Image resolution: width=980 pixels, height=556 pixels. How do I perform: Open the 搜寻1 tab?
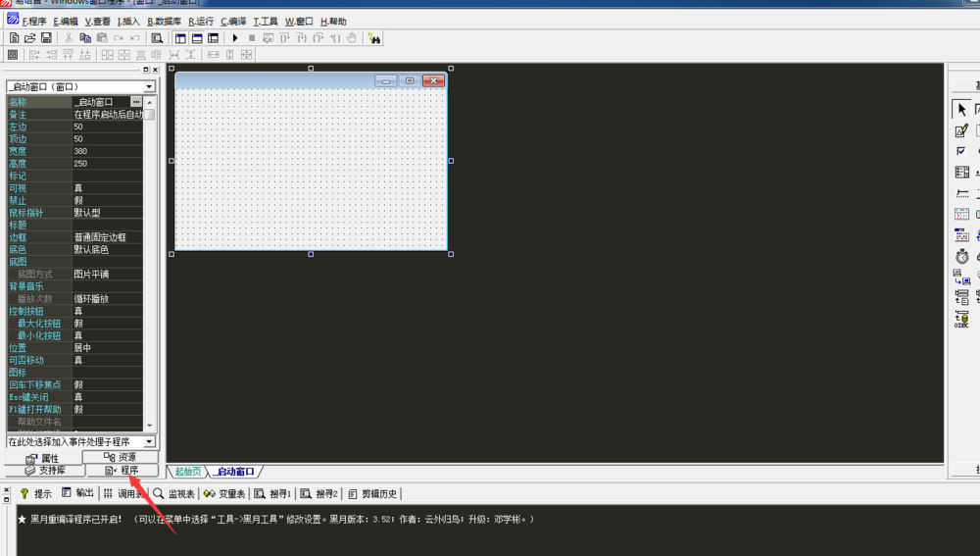click(273, 493)
